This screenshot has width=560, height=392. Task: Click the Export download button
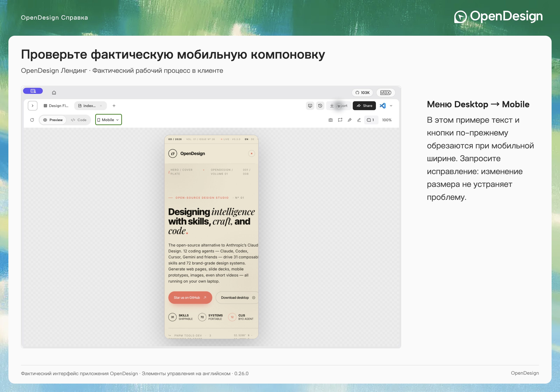tap(338, 106)
